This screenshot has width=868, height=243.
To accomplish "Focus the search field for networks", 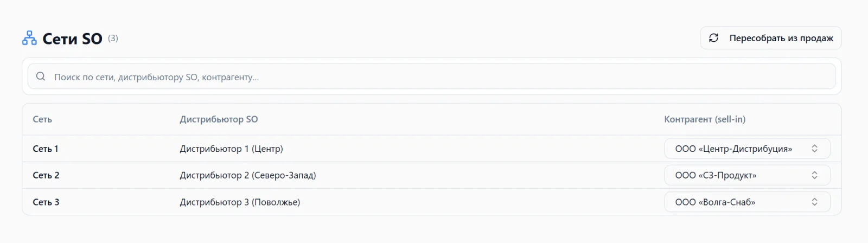I will pos(431,76).
